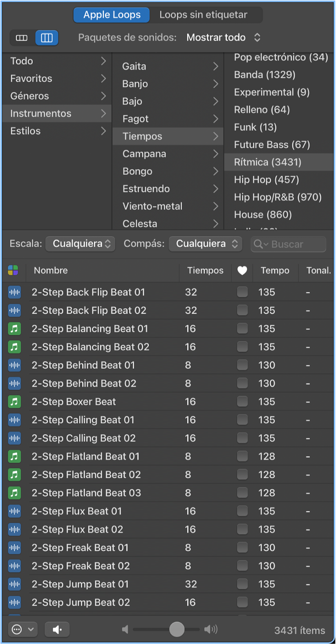Select the column view icon
336x644 pixels.
tap(47, 38)
